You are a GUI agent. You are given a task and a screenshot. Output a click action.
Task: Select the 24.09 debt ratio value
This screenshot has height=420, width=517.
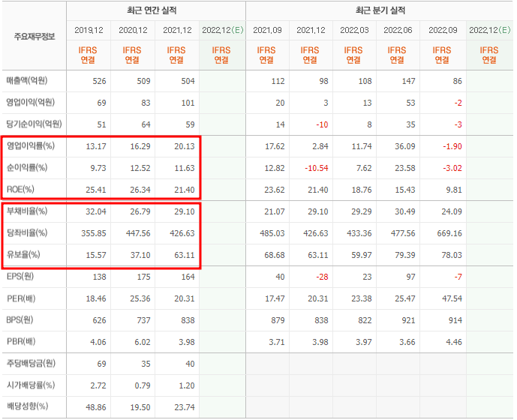[452, 211]
